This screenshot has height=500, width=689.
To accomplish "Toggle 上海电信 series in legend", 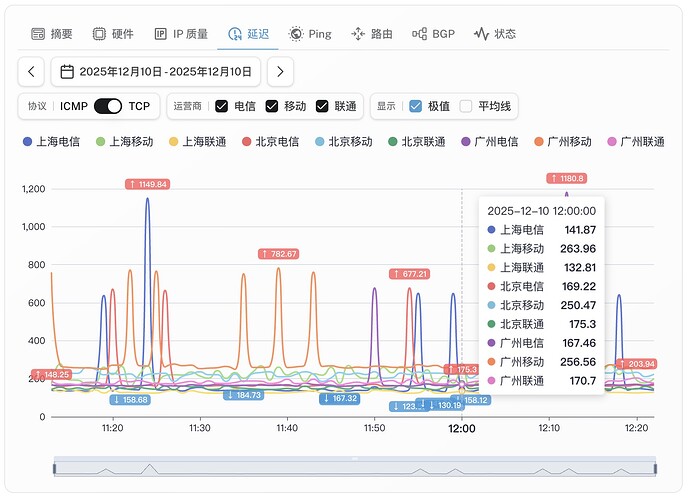I will click(51, 141).
